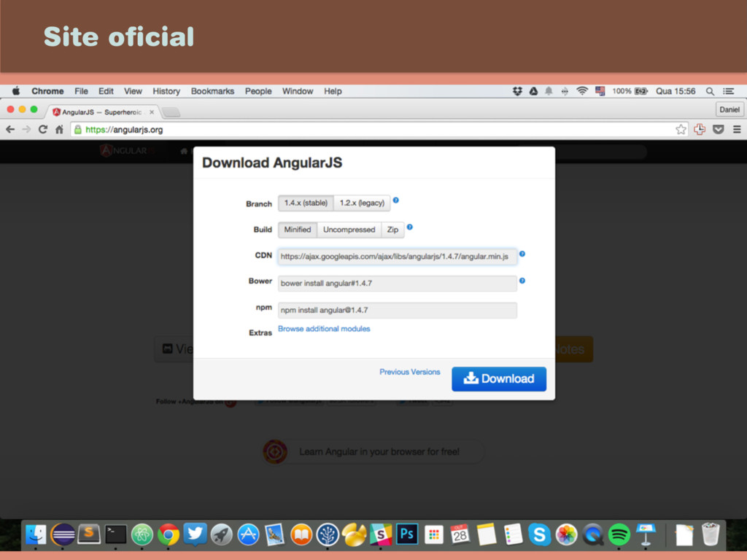Screen dimensions: 747x560
Task: Open Notification Center list icon
Action: (729, 91)
